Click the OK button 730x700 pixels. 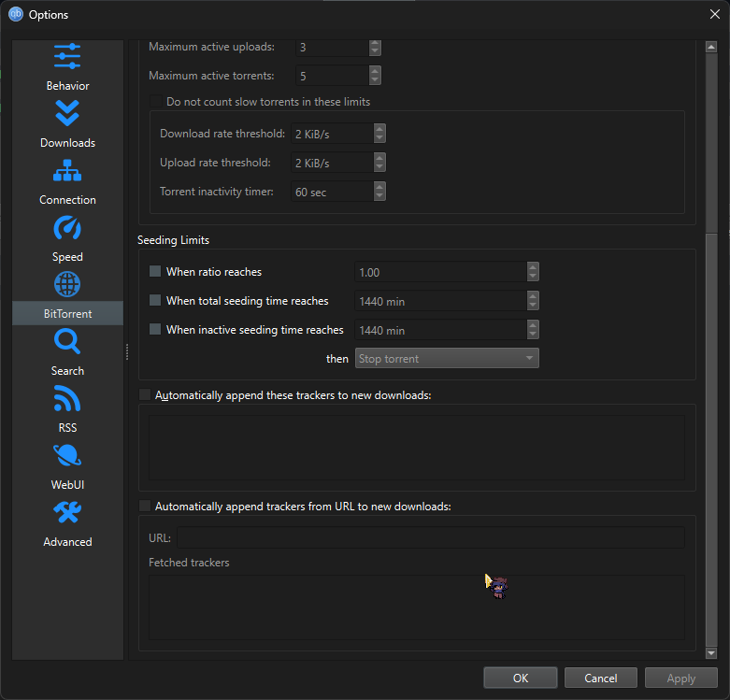coord(521,679)
